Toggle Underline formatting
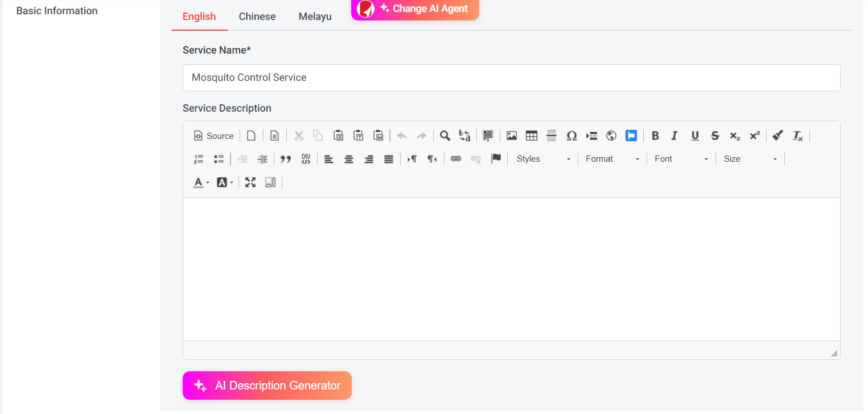The width and height of the screenshot is (868, 414). 695,136
